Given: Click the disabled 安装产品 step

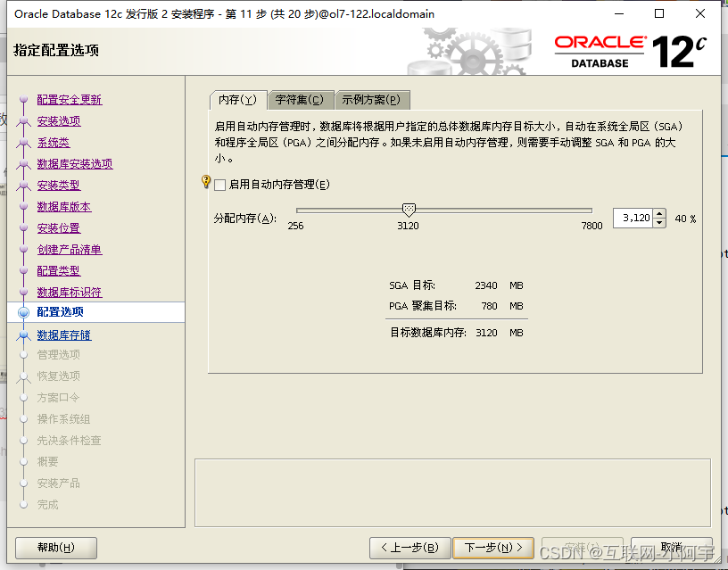Looking at the screenshot, I should coord(59,483).
